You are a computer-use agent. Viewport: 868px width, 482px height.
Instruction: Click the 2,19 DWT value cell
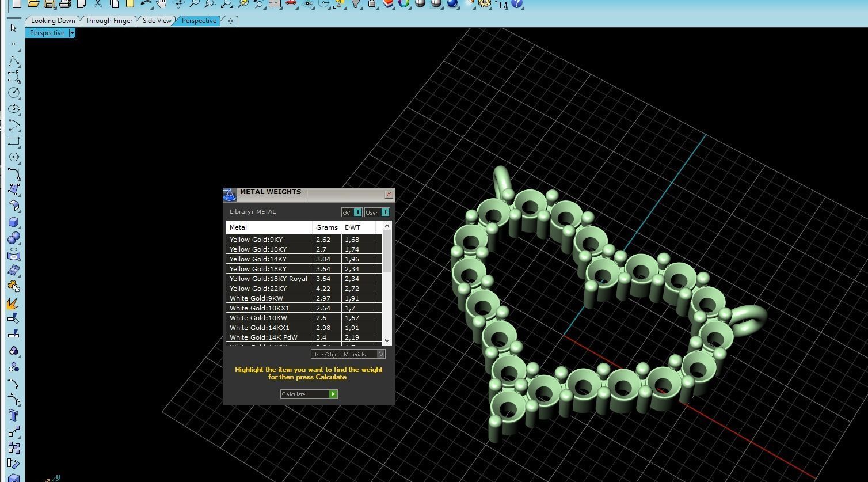(x=359, y=337)
